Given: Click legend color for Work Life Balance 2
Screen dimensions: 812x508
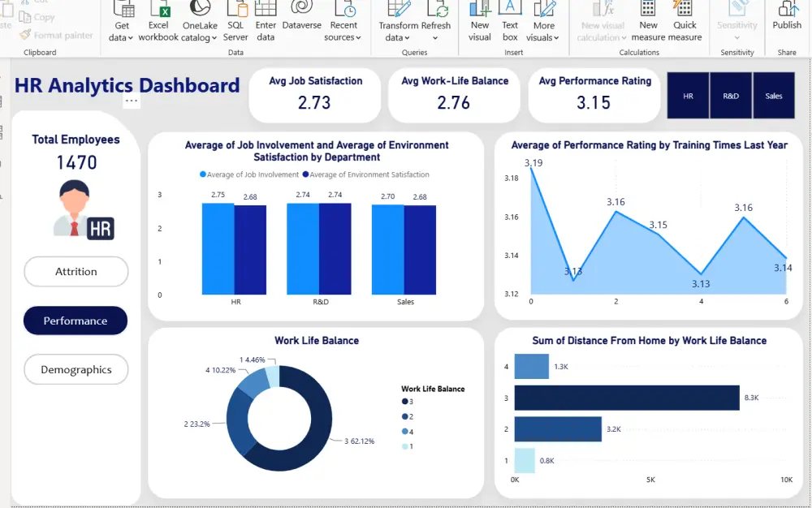Looking at the screenshot, I should click(x=404, y=416).
